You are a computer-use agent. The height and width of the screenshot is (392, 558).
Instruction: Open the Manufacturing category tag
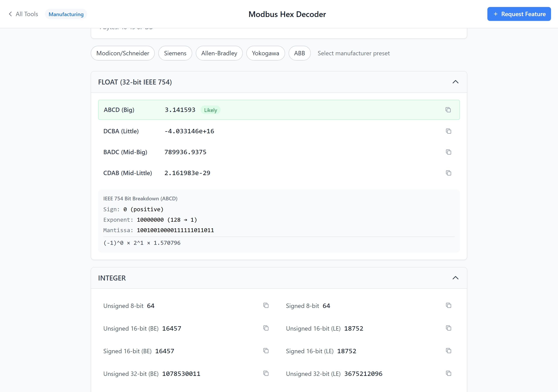(x=66, y=14)
